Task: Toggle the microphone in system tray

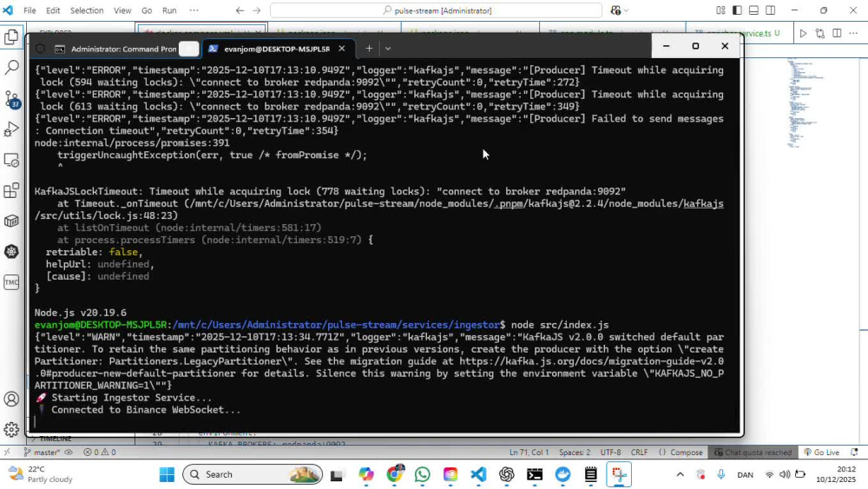Action: [720, 474]
